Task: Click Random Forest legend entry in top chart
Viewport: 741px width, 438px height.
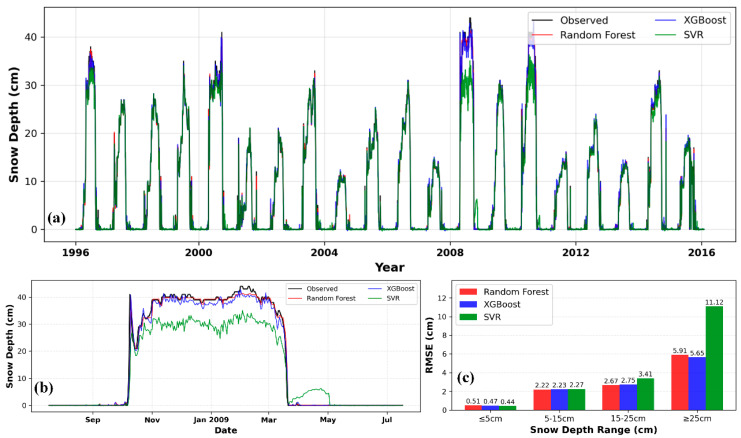Action: pyautogui.click(x=584, y=35)
